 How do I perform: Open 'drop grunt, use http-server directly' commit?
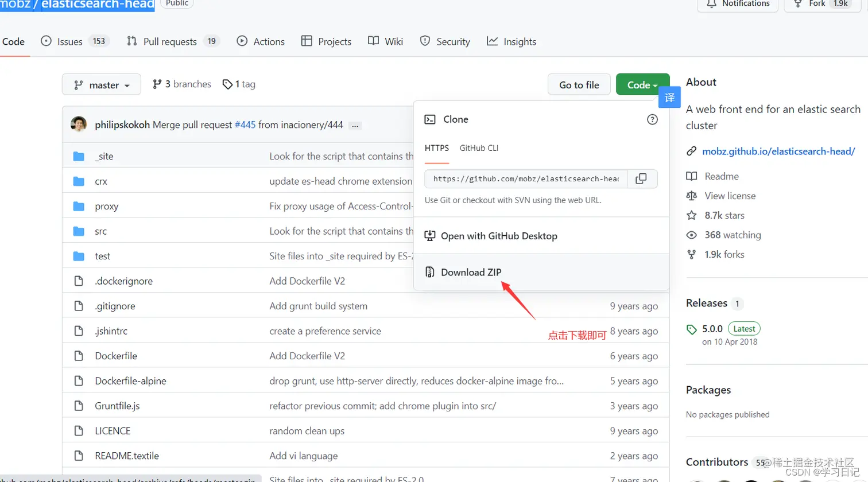coord(416,381)
